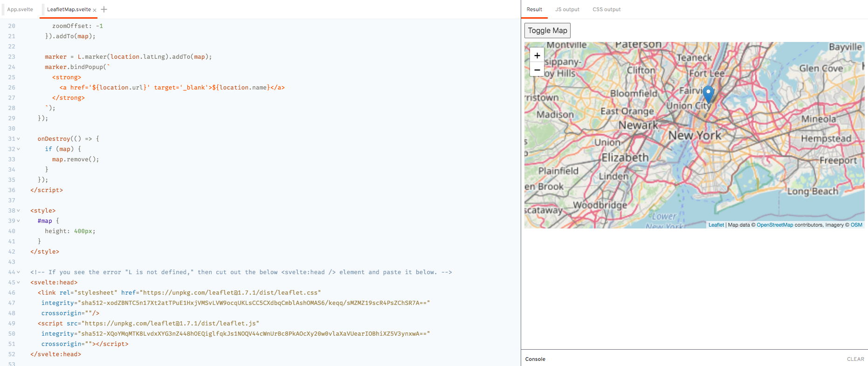
Task: Zoom out on the Leaflet map
Action: (537, 69)
